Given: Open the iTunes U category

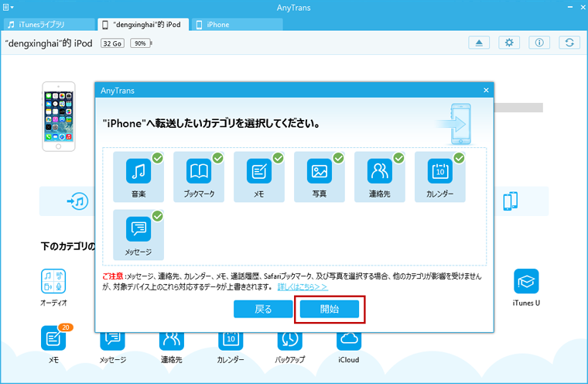Looking at the screenshot, I should [x=526, y=287].
